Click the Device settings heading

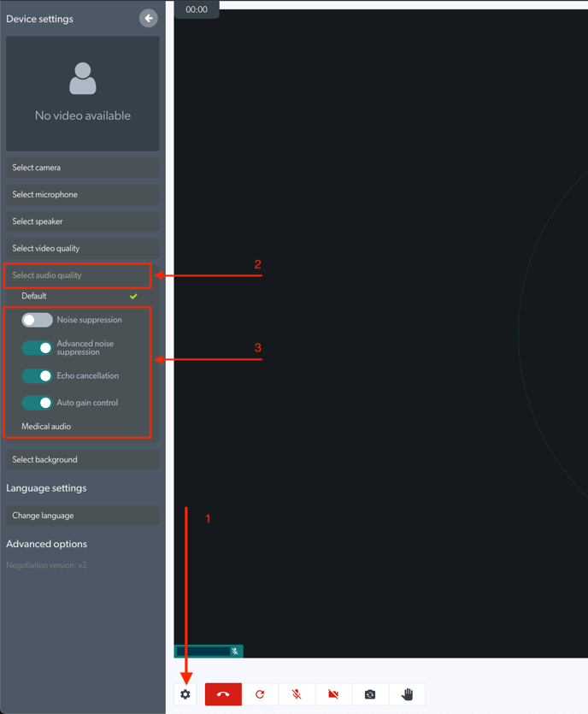39,19
